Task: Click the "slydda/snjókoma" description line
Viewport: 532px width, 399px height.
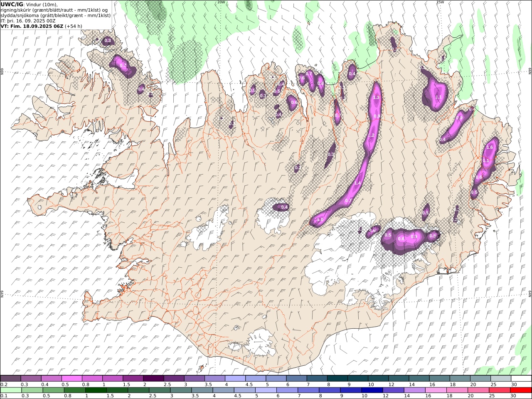Action: [55, 15]
